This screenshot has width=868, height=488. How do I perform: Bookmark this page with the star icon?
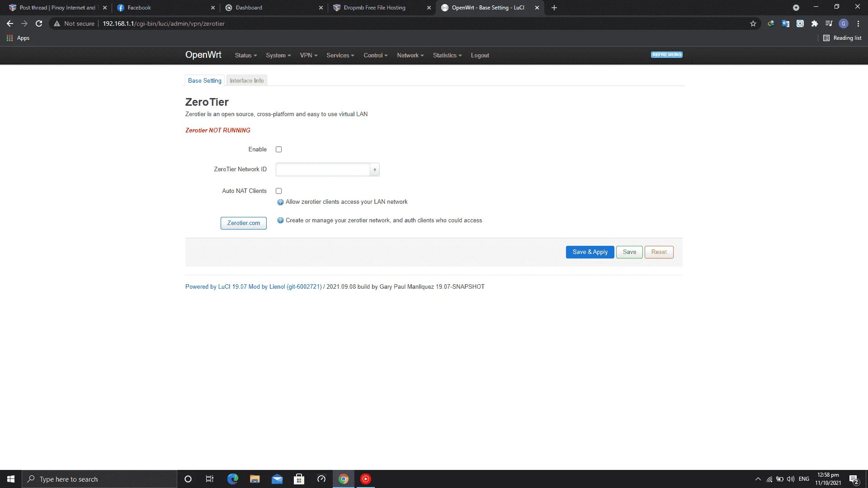[753, 23]
